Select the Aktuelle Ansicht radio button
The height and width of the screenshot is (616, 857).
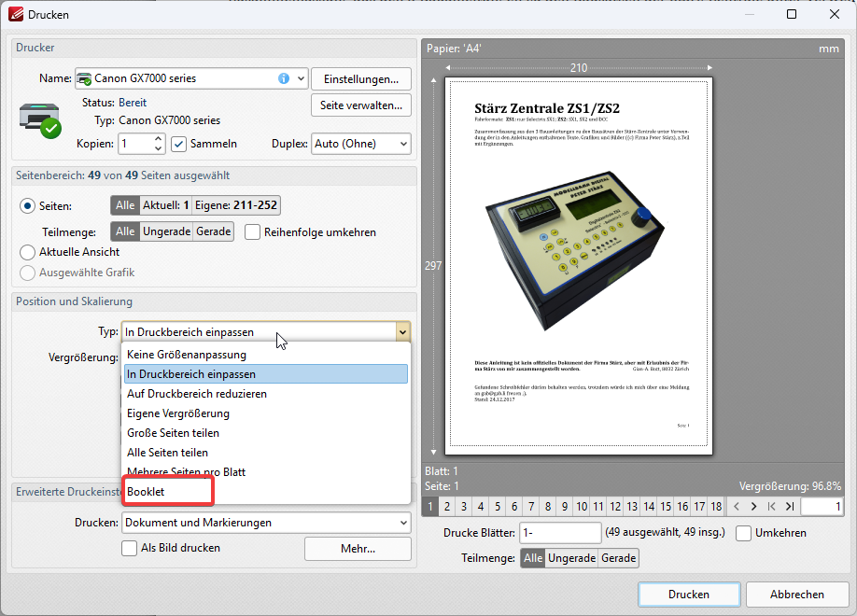(28, 252)
